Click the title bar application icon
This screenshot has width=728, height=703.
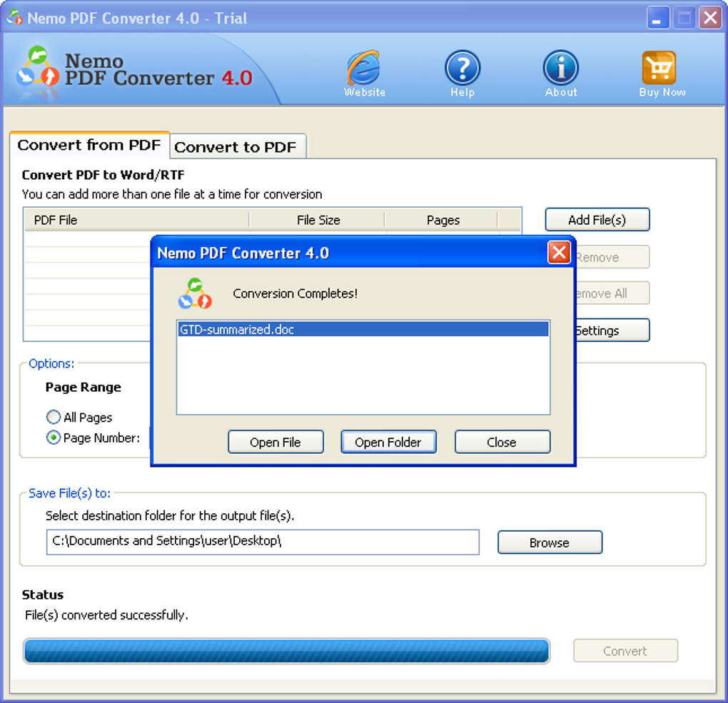14,18
